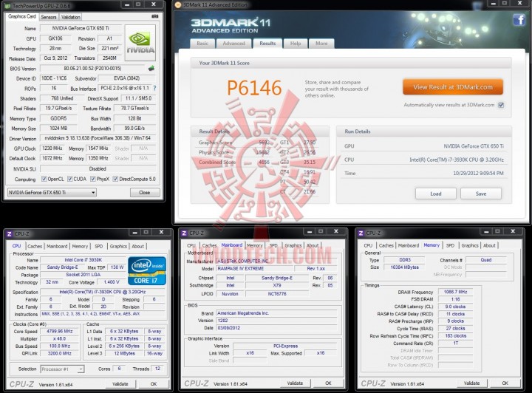Click Validate in CPU-Z Mainboard window
The height and width of the screenshot is (393, 532).
[295, 383]
